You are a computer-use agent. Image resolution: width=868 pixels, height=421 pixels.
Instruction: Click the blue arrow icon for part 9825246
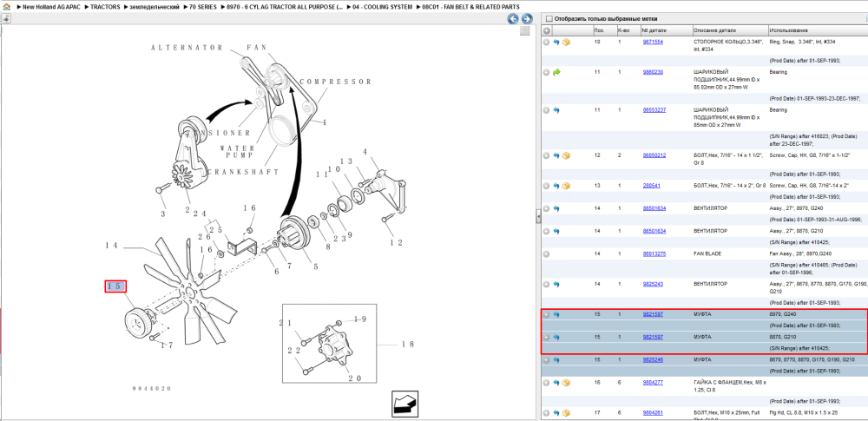tap(556, 359)
